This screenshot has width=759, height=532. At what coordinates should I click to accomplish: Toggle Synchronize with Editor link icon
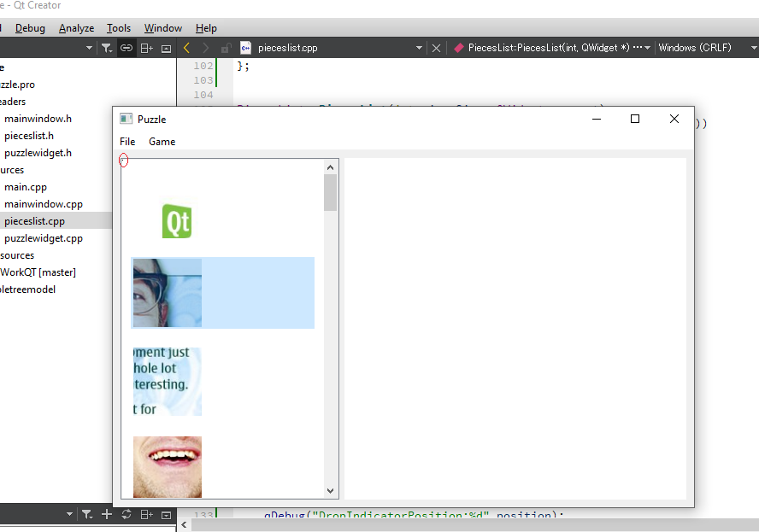[126, 48]
